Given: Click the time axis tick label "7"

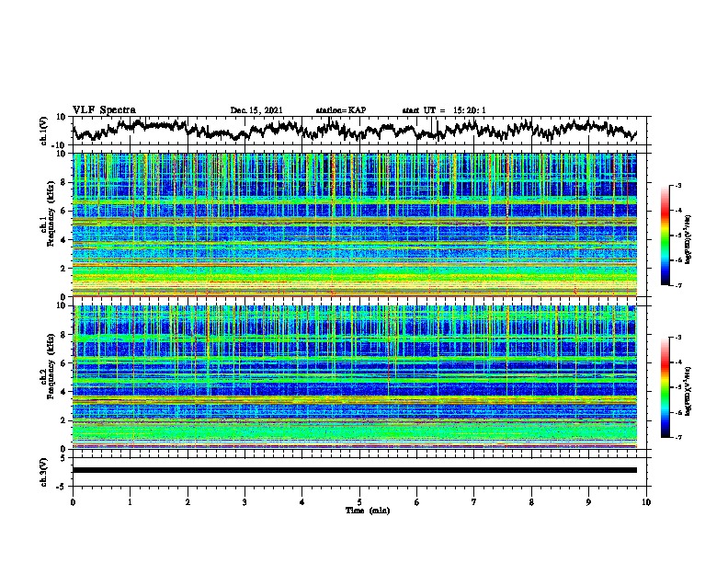Looking at the screenshot, I should click(x=474, y=502).
